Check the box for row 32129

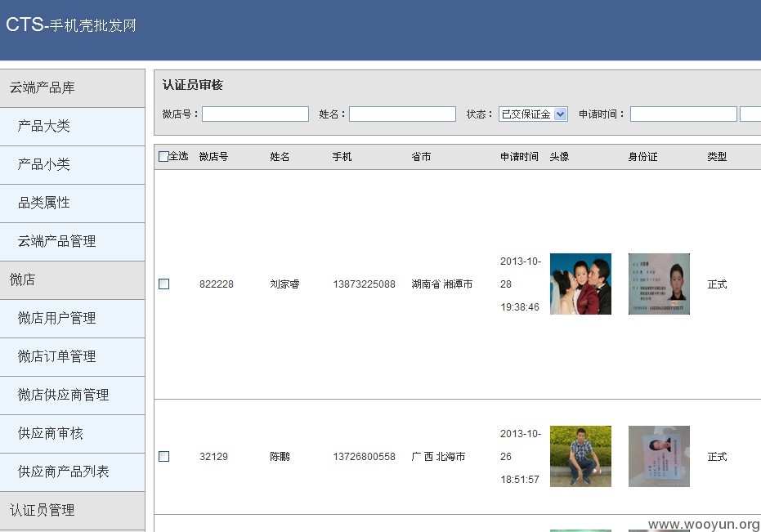pyautogui.click(x=164, y=456)
